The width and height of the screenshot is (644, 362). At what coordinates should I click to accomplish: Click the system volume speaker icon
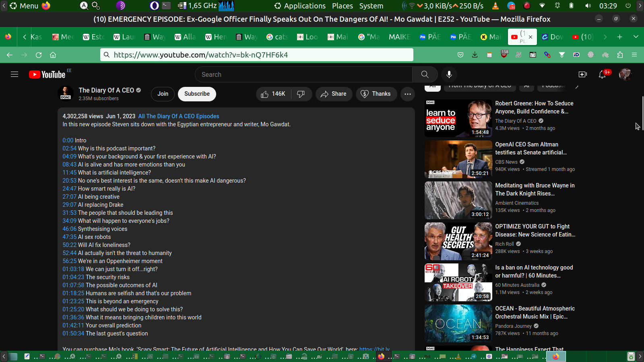point(588,6)
